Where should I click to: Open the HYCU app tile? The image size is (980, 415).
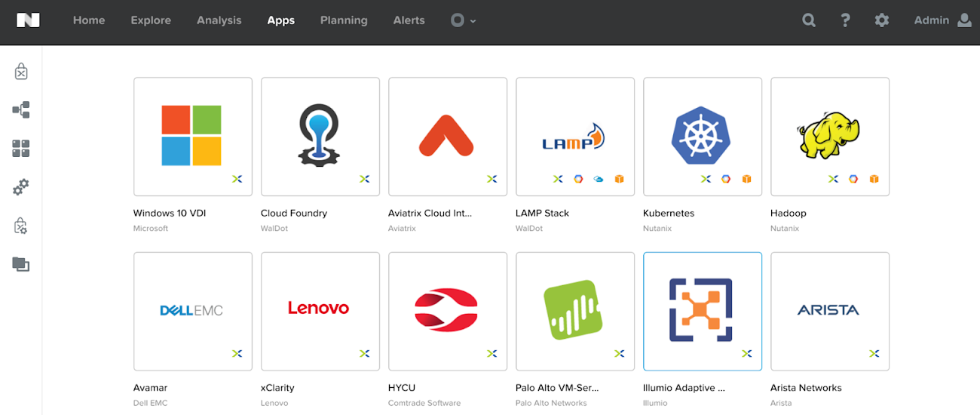448,312
